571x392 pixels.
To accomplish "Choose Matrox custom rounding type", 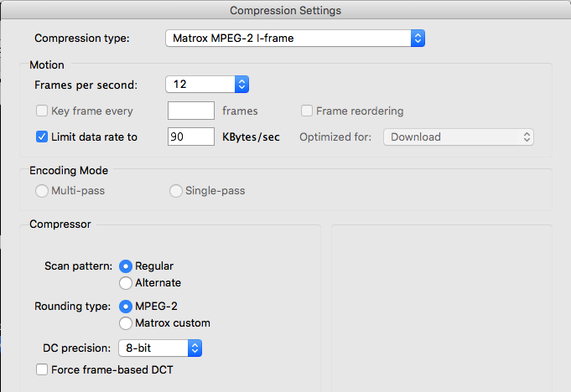I will click(x=127, y=322).
